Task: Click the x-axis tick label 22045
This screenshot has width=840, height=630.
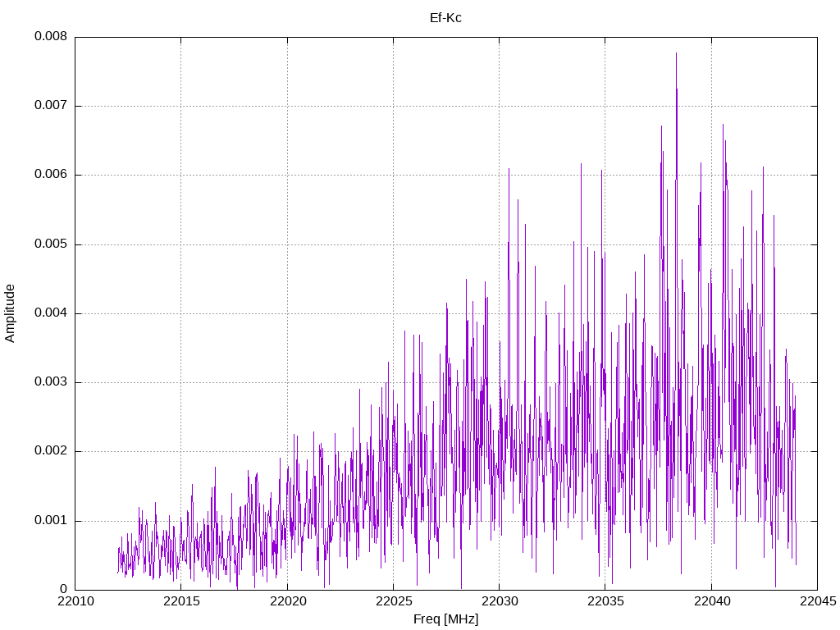Action: [x=818, y=601]
